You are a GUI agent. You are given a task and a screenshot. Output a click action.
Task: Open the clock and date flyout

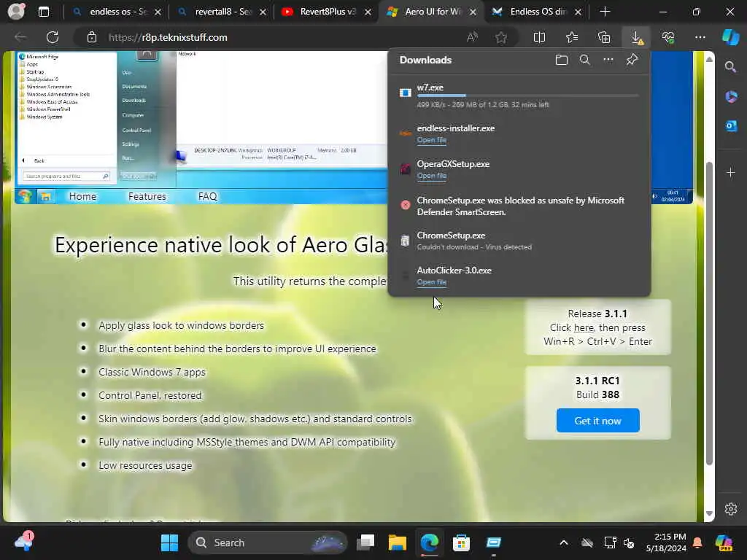[666, 542]
